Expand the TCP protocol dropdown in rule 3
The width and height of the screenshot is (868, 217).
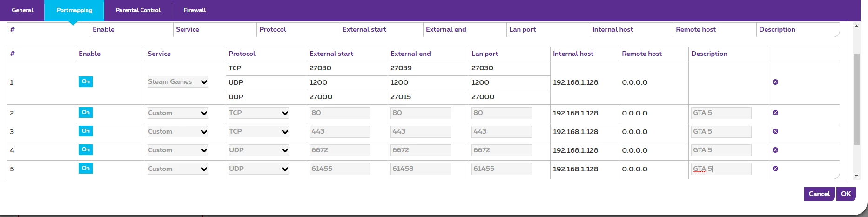coord(259,132)
